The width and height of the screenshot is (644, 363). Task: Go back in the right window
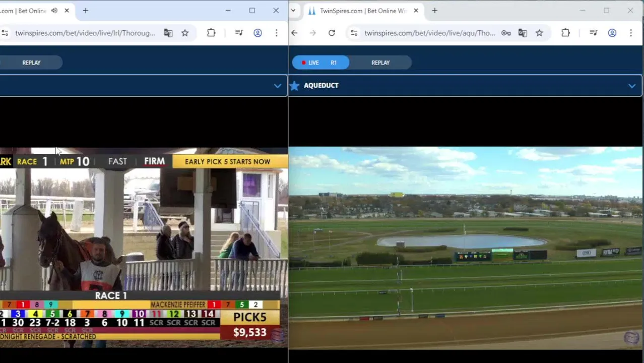(294, 33)
